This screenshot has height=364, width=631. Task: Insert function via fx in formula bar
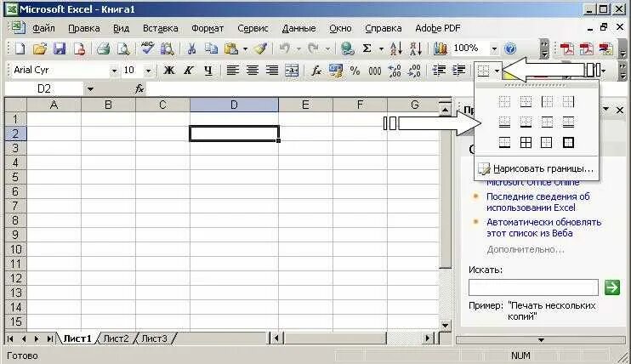point(139,89)
